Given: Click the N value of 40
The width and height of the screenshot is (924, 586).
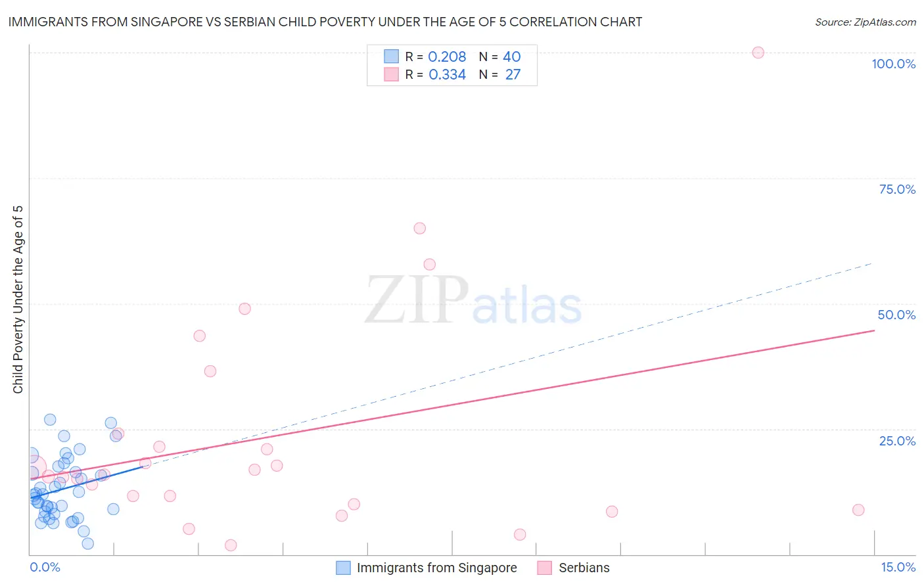Looking at the screenshot, I should (x=511, y=56).
